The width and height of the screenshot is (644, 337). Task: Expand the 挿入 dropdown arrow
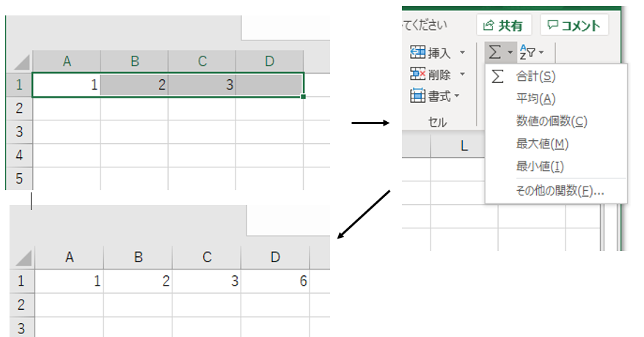tap(463, 53)
